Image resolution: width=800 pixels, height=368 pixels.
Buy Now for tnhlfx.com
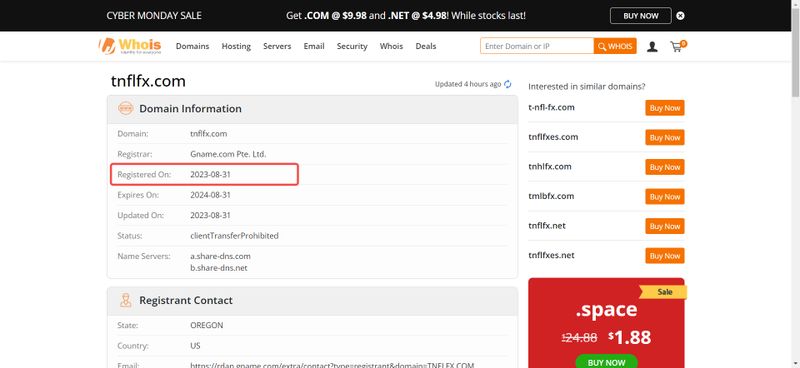click(665, 167)
